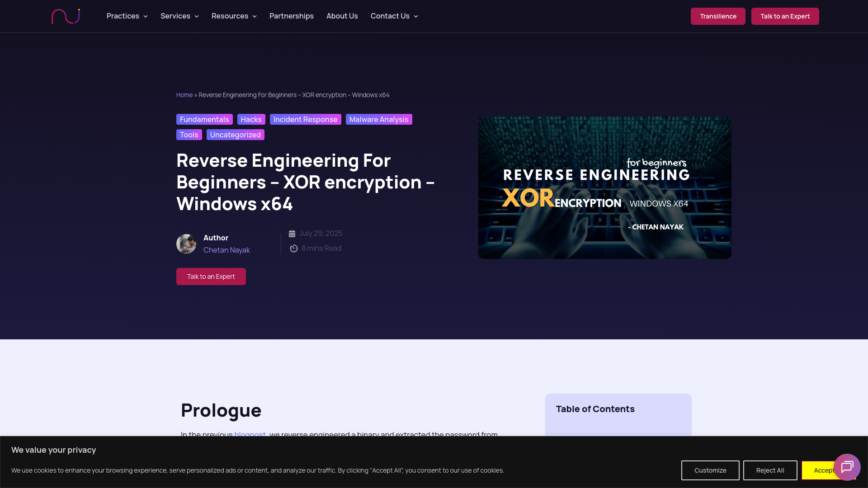The width and height of the screenshot is (868, 488).
Task: Click the company logo in the header
Action: point(66,16)
